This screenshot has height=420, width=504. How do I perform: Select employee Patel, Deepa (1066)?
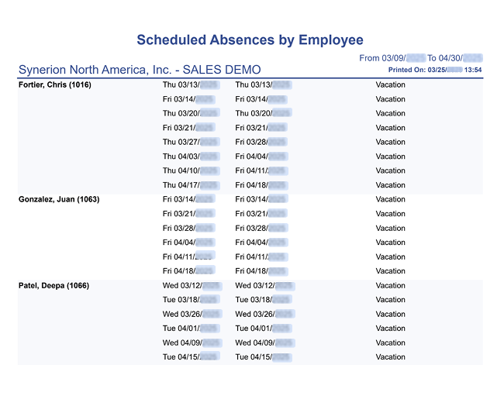[x=54, y=285]
